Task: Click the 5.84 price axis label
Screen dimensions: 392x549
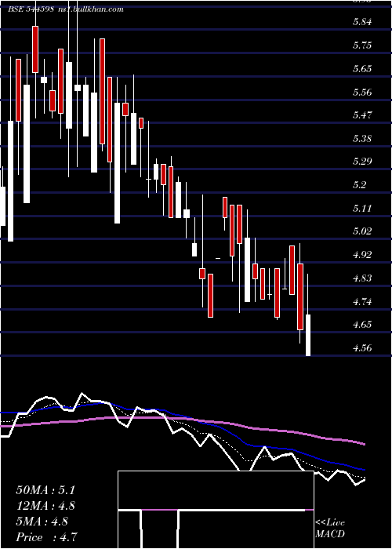Action: click(x=362, y=22)
